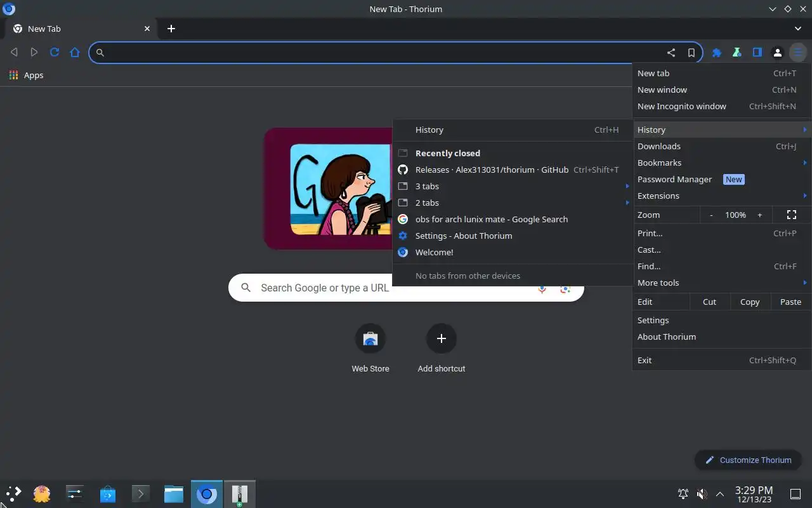The height and width of the screenshot is (508, 812).
Task: Open the tab search dropdown arrow
Action: 798,29
